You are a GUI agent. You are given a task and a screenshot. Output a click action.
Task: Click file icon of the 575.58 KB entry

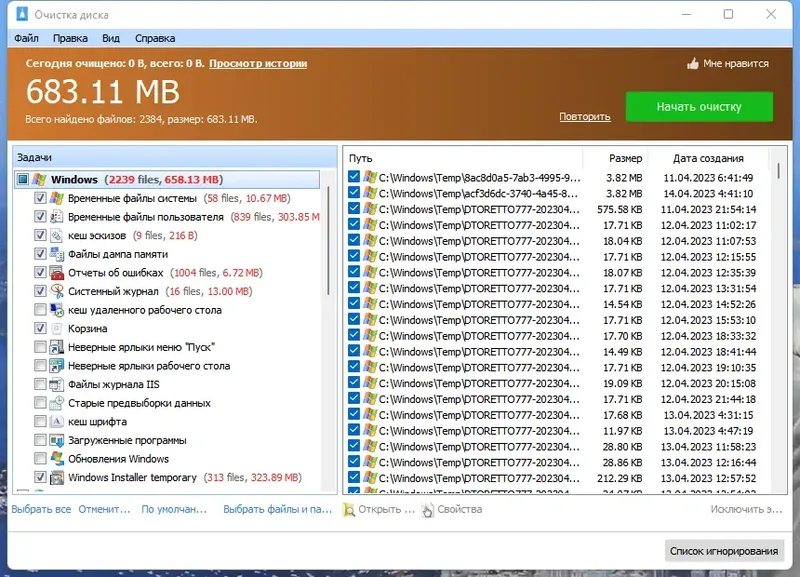370,209
